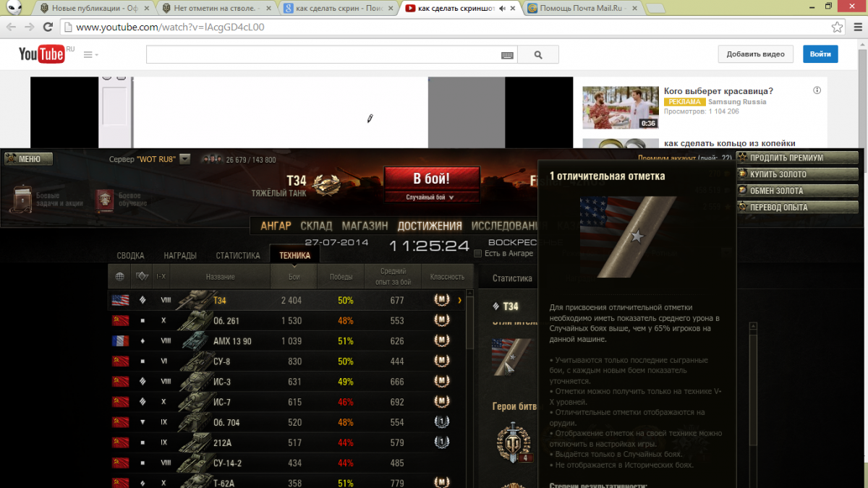The height and width of the screenshot is (488, 868).
Task: Open the Статистика tab in details panel
Action: pos(512,278)
